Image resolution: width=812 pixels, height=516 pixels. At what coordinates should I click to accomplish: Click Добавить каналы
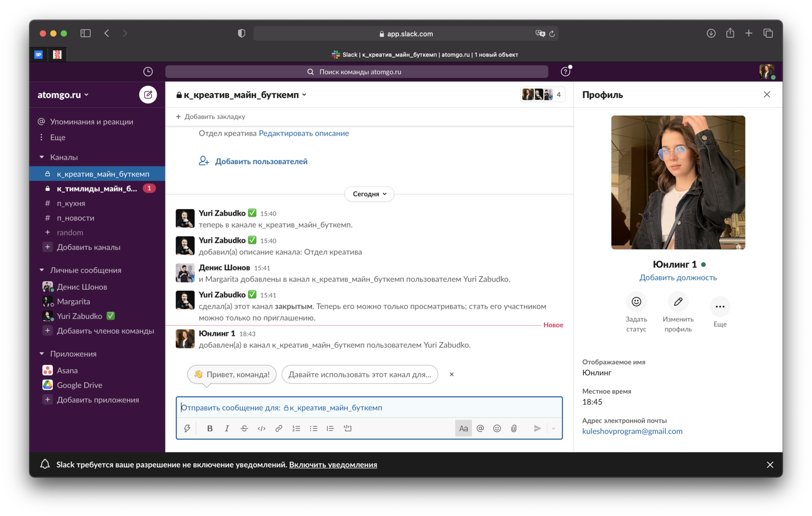(97, 247)
